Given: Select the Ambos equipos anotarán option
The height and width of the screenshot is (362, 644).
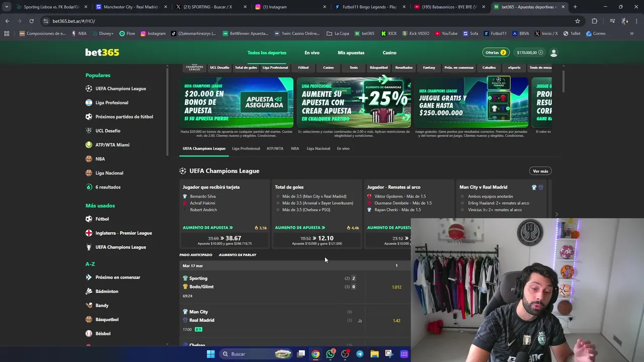Looking at the screenshot, I should [x=491, y=197].
